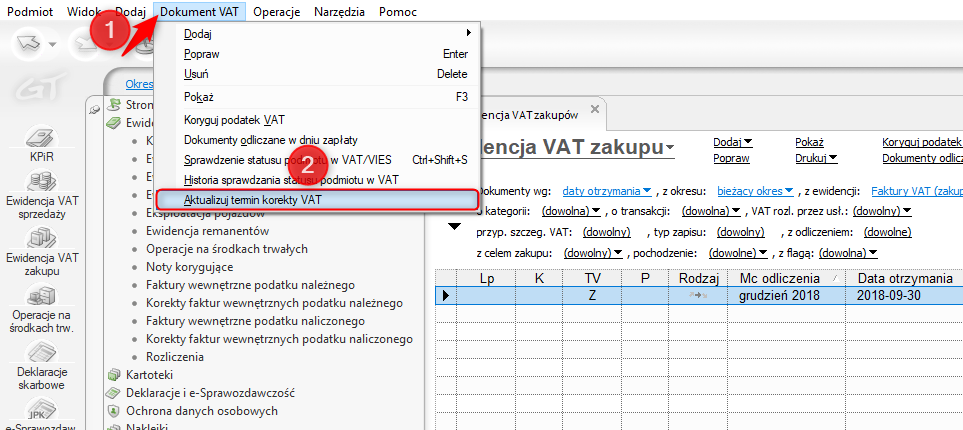Click the Koryguj podatek link in header
Viewport: 963px width, 430px height.
(x=922, y=142)
